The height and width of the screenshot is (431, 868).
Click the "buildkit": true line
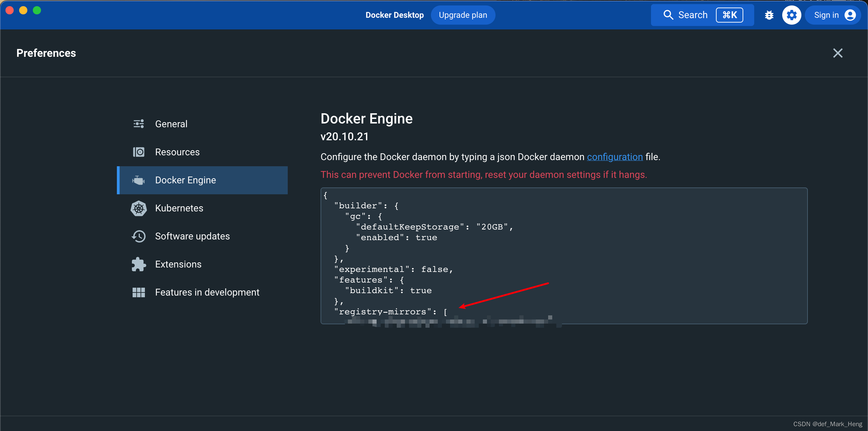pyautogui.click(x=388, y=291)
